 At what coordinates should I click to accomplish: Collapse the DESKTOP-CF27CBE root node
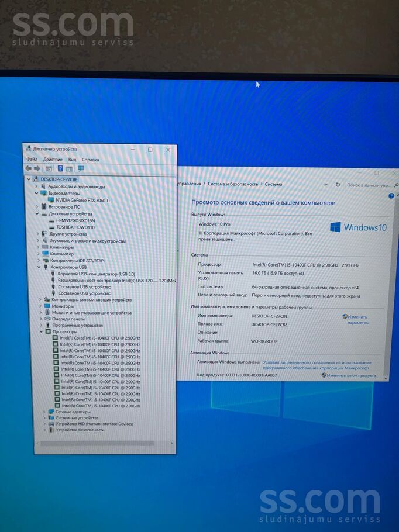[29, 179]
